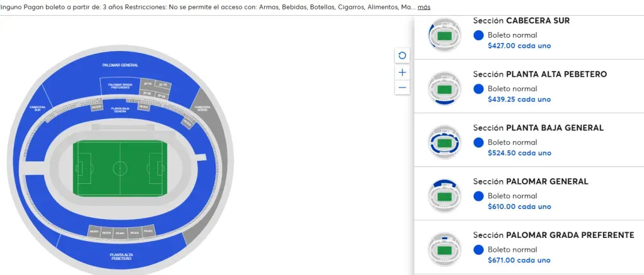Click the Palomar General stadium thumbnail icon
This screenshot has width=644, height=275.
pyautogui.click(x=445, y=195)
